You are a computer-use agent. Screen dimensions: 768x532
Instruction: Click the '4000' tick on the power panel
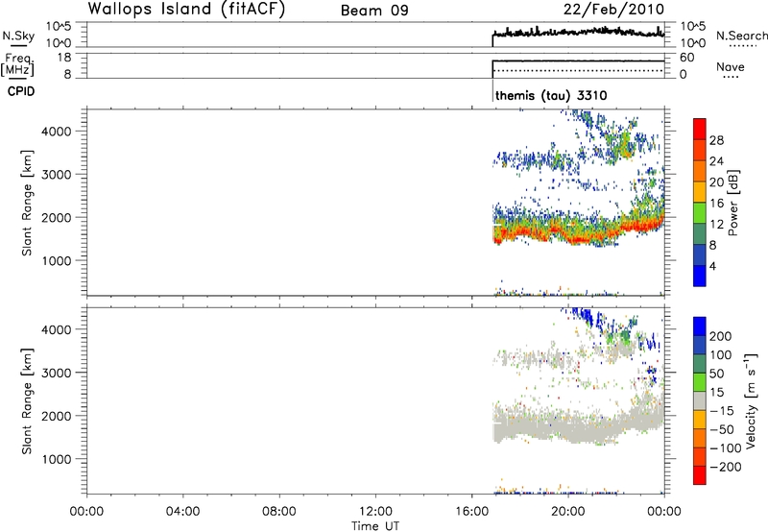click(x=57, y=132)
